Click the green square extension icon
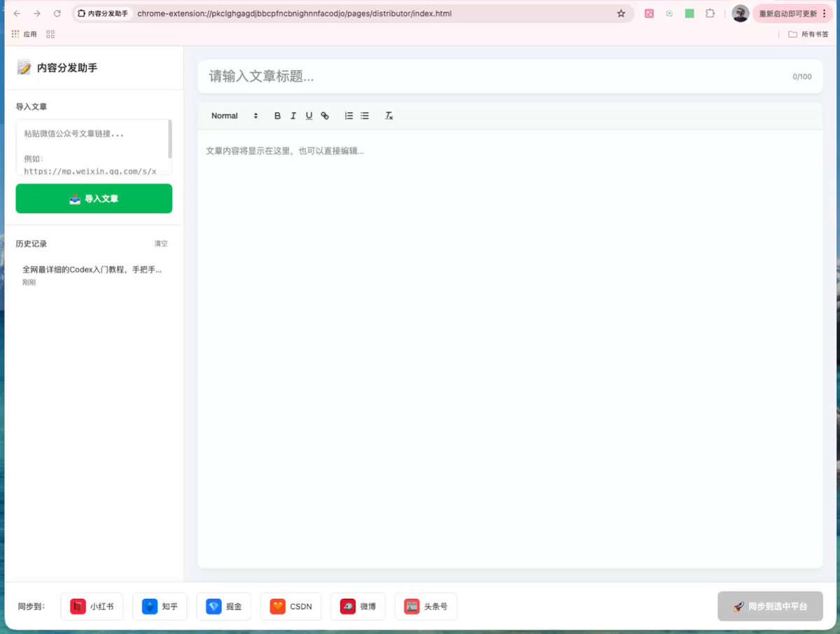840x634 pixels. point(689,13)
